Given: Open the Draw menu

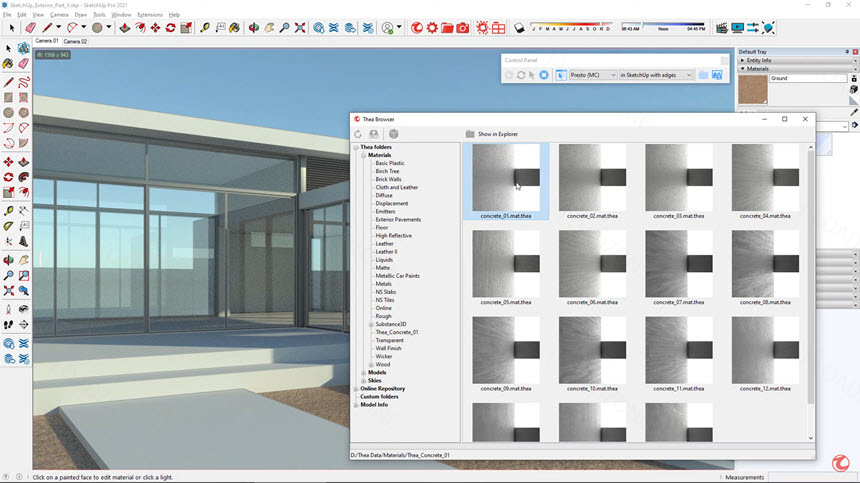Looking at the screenshot, I should tap(81, 15).
